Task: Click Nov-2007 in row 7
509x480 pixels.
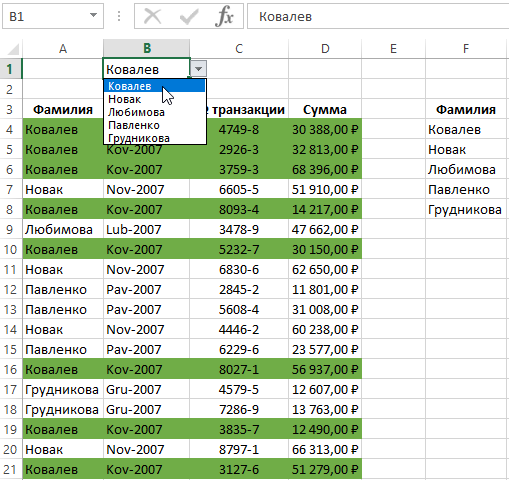Action: tap(147, 189)
